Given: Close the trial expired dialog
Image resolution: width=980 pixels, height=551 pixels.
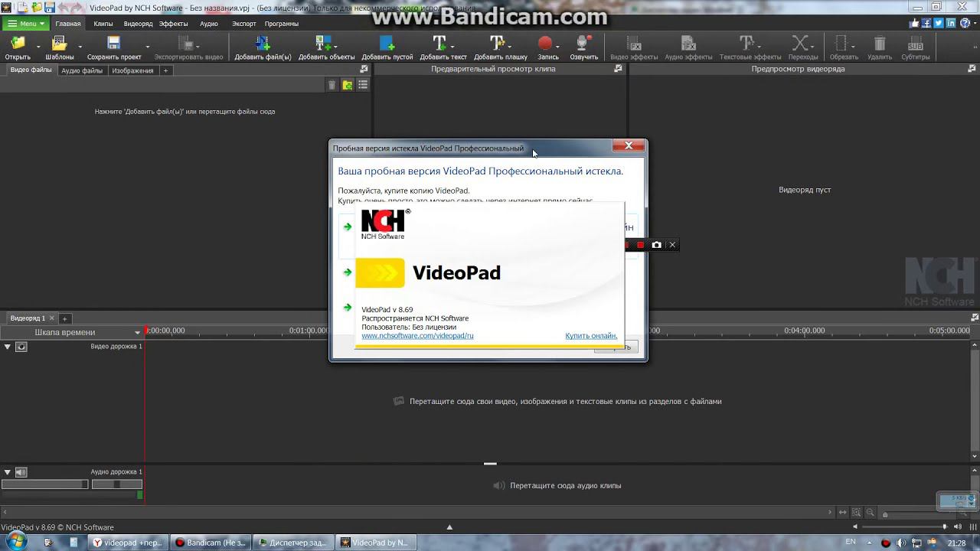Looking at the screenshot, I should click(x=629, y=145).
